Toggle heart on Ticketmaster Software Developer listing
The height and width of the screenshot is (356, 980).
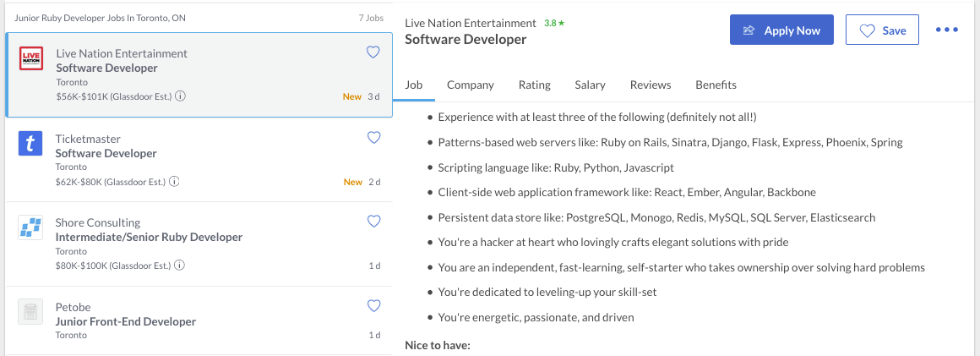[373, 137]
